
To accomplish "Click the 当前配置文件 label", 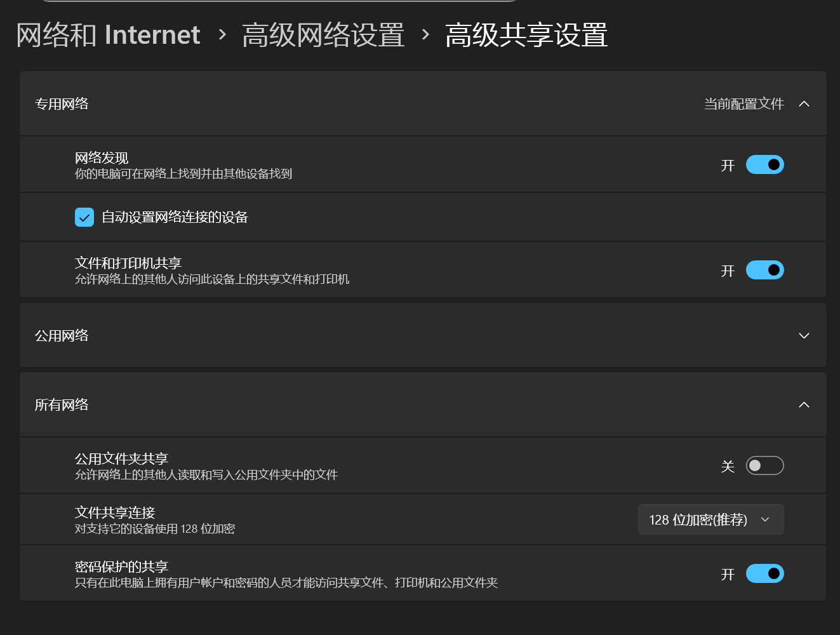I will [743, 104].
